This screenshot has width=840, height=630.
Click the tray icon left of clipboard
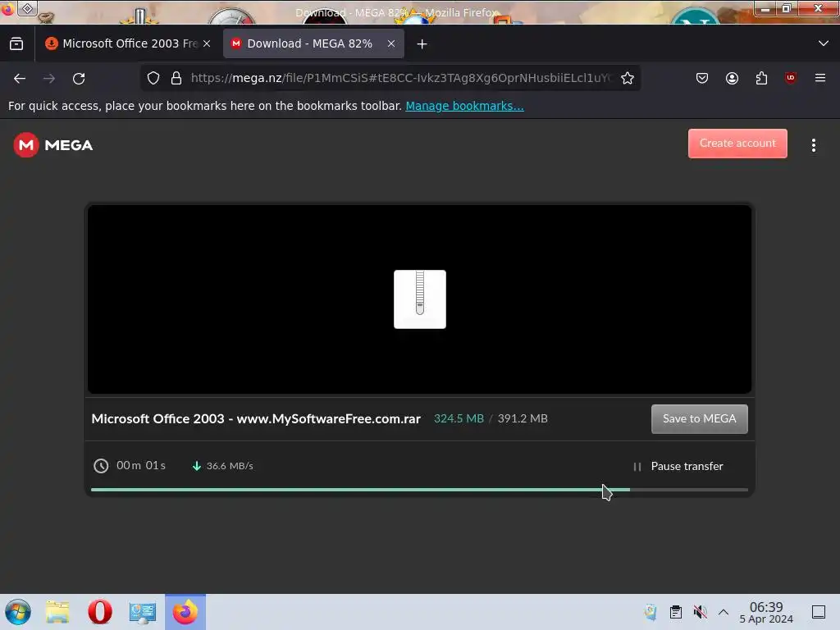(651, 612)
